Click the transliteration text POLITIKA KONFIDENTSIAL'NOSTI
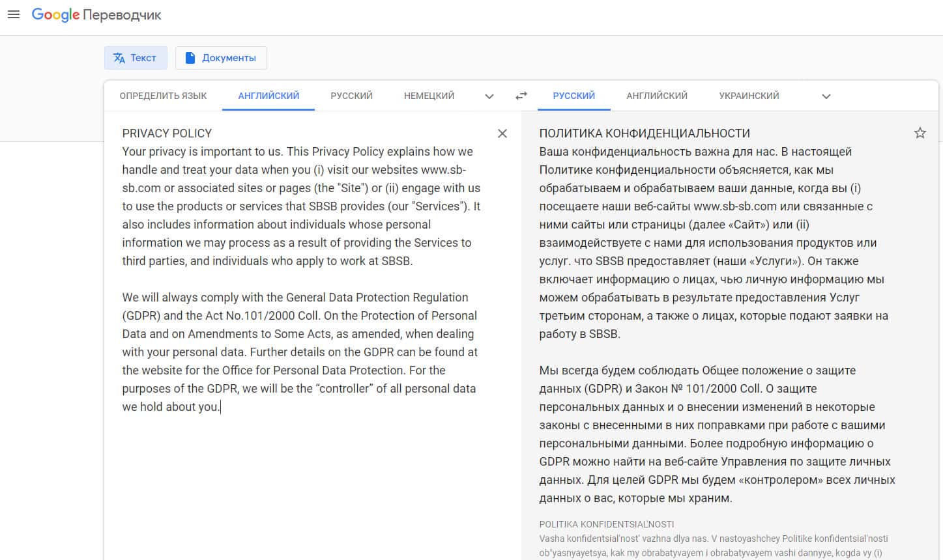Image resolution: width=943 pixels, height=560 pixels. click(607, 524)
